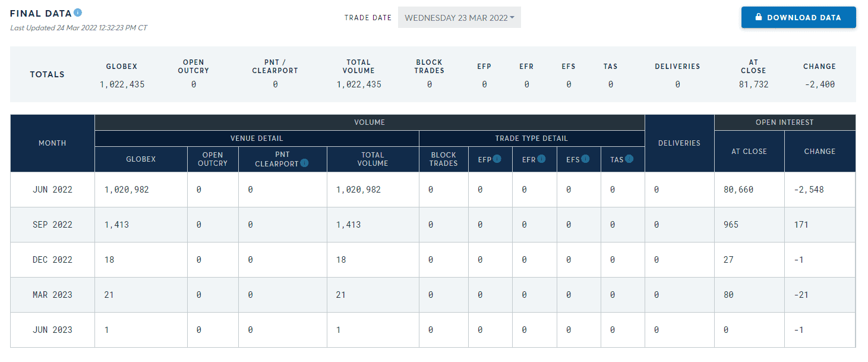This screenshot has width=868, height=362.
Task: Select the JUN 2022 month row
Action: point(52,190)
